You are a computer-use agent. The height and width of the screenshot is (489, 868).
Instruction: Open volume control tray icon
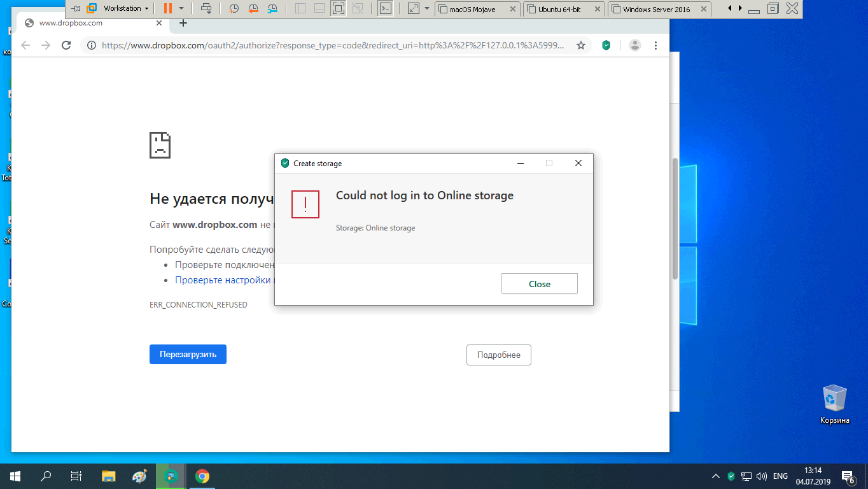[x=761, y=476]
